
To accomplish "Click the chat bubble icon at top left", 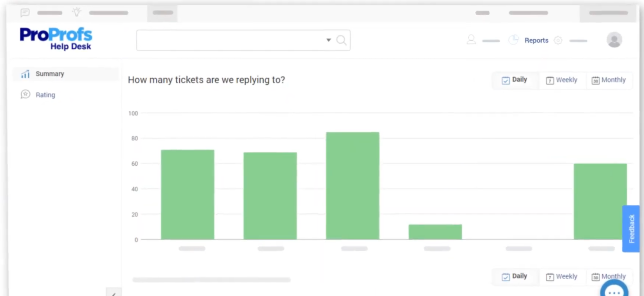I will coord(25,13).
